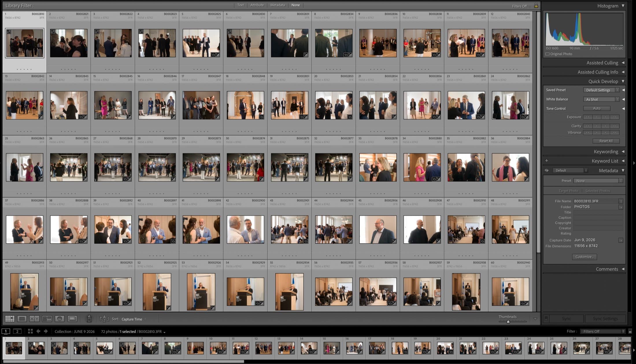Select None filter tab
The height and width of the screenshot is (364, 636).
(x=295, y=5)
